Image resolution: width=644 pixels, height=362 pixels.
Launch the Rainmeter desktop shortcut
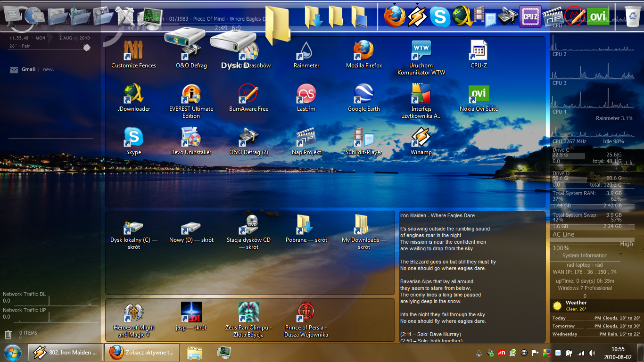click(x=306, y=55)
